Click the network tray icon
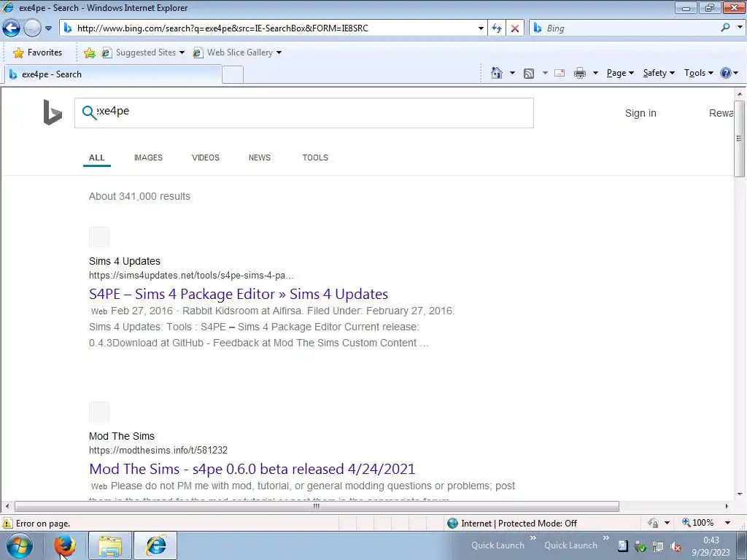Viewport: 747px width, 560px height. (x=658, y=547)
